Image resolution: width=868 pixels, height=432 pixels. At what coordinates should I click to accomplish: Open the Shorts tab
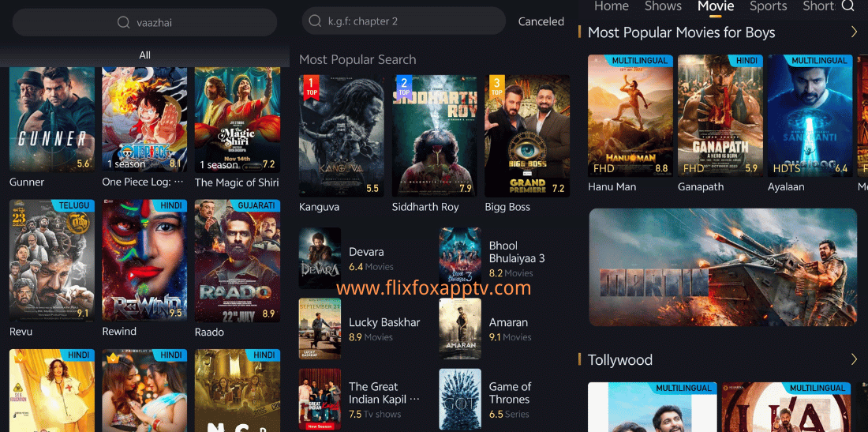[x=819, y=6]
